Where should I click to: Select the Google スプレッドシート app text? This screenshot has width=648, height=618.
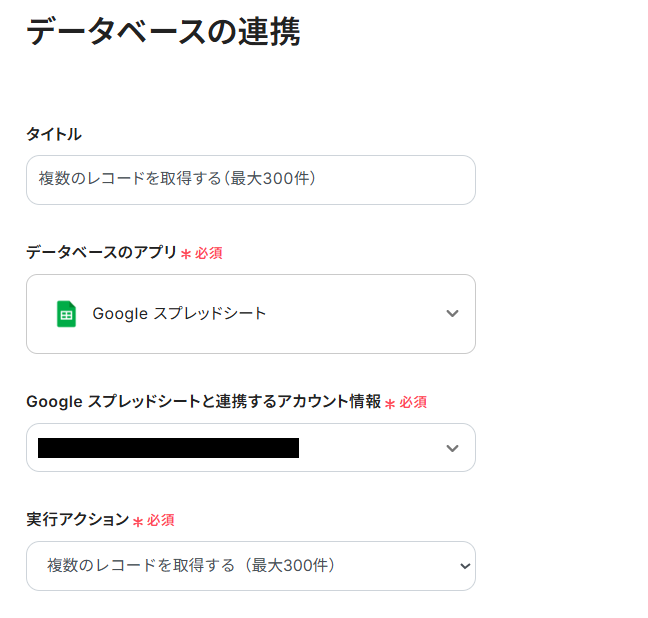pos(179,314)
